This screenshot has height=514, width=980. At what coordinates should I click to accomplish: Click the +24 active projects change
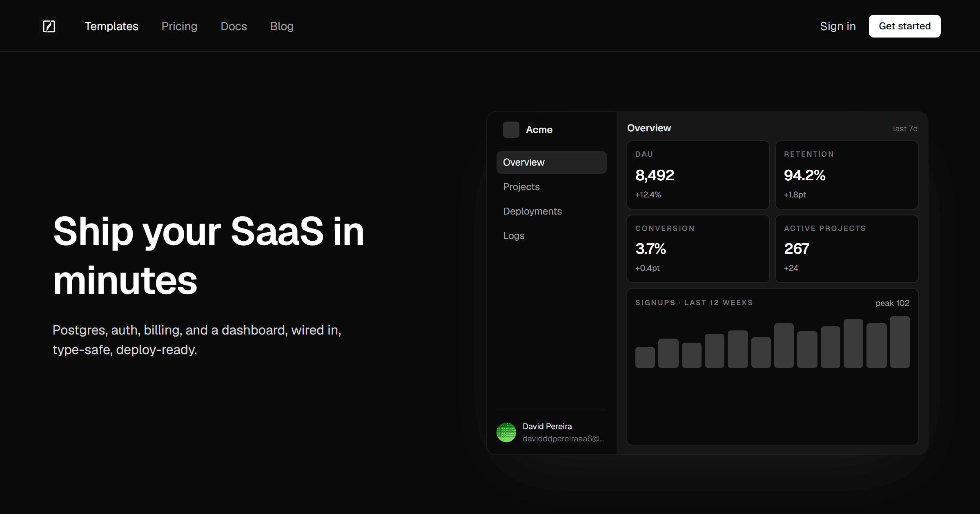tap(791, 268)
